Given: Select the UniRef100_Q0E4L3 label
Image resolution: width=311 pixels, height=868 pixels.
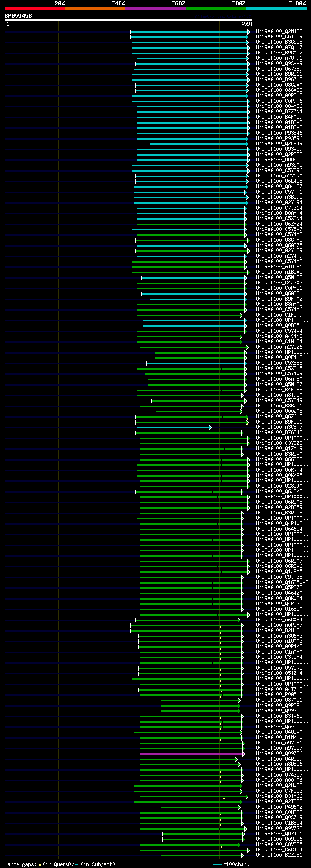Looking at the screenshot, I should [x=279, y=357].
